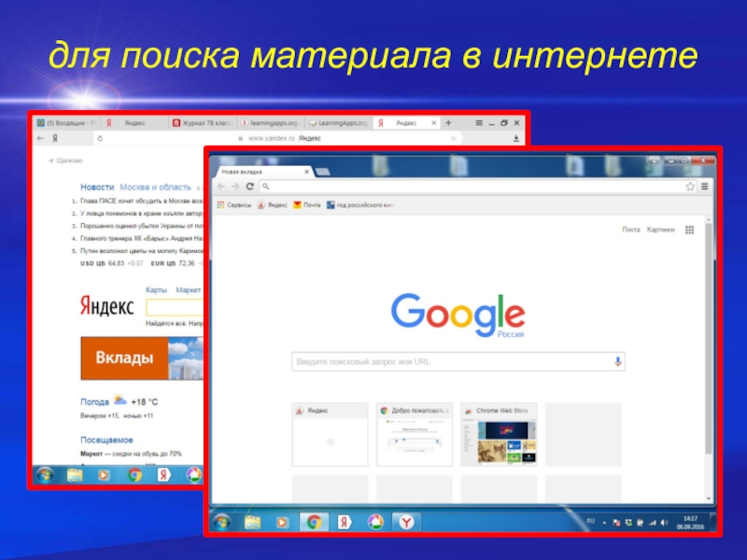Viewport: 747px width, 560px height.
Task: Open the Яндекс most-visited thumbnail
Action: (331, 434)
